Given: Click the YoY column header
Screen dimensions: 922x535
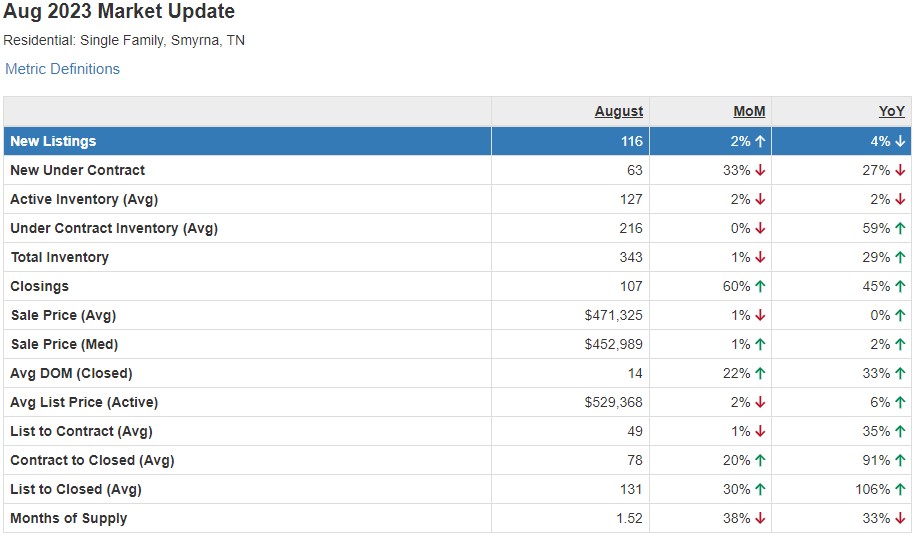Looking at the screenshot, I should 892,111.
